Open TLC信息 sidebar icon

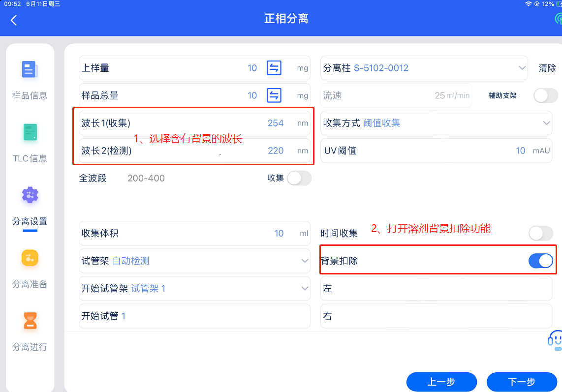click(30, 133)
